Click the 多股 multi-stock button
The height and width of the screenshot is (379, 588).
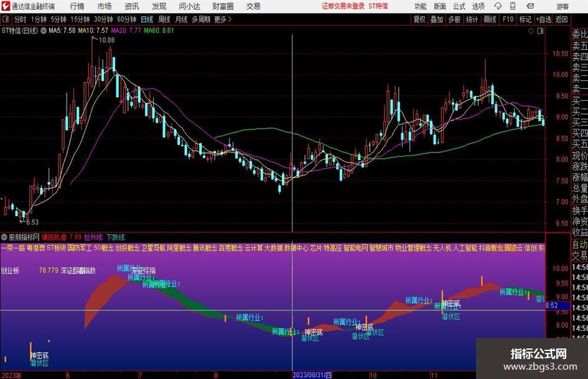454,19
